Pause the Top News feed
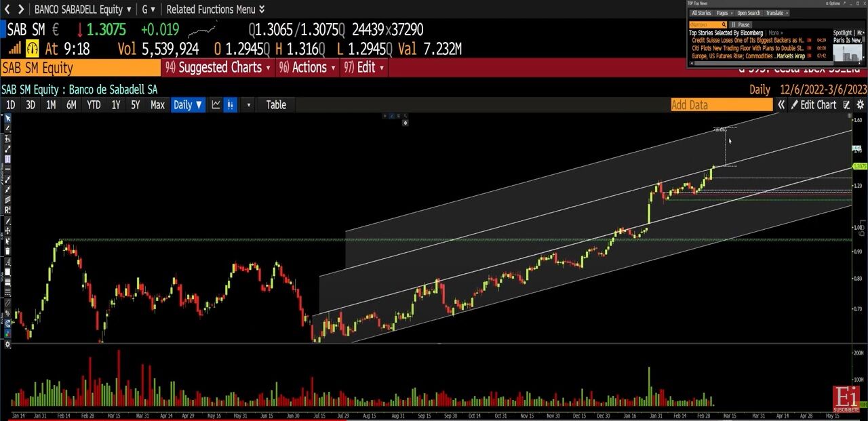The image size is (868, 421). [740, 24]
